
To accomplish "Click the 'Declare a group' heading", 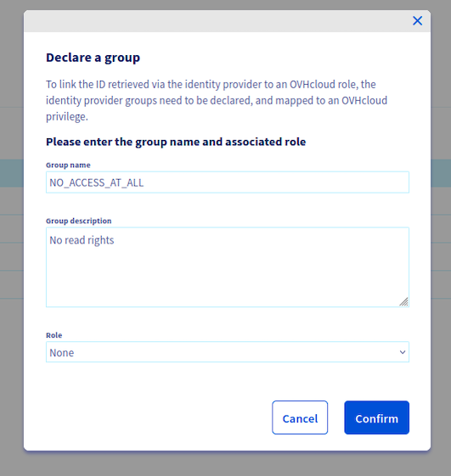I will pos(93,58).
